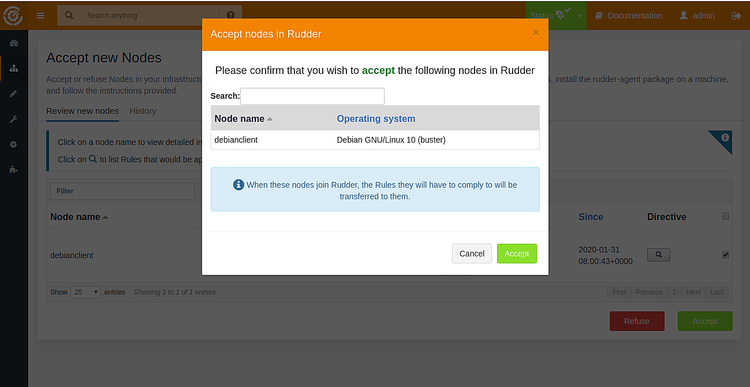750x387 pixels.
Task: Expand the Status dropdown in top bar
Action: click(556, 15)
